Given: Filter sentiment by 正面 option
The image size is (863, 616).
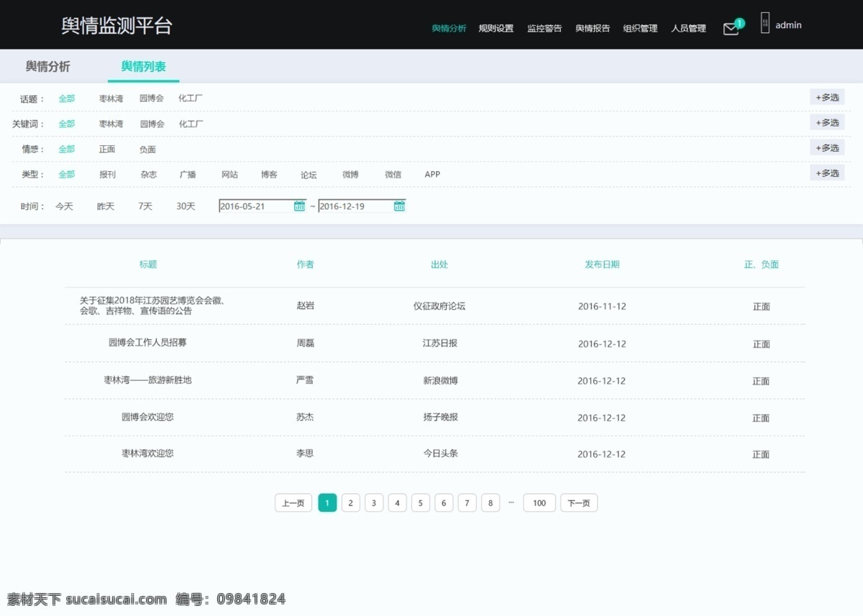Looking at the screenshot, I should 107,149.
